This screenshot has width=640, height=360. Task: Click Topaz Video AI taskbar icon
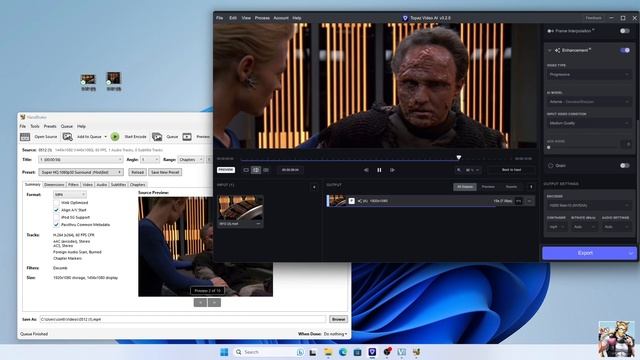point(372,352)
